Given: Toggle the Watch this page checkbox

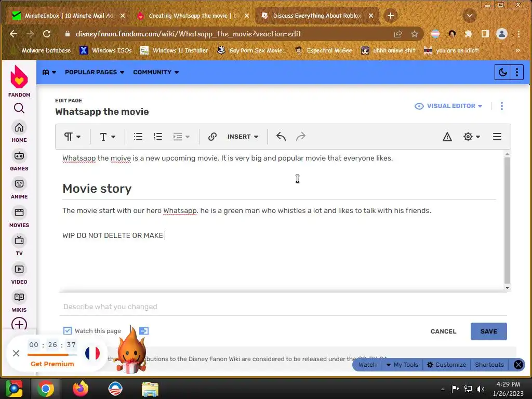Looking at the screenshot, I should pyautogui.click(x=68, y=330).
